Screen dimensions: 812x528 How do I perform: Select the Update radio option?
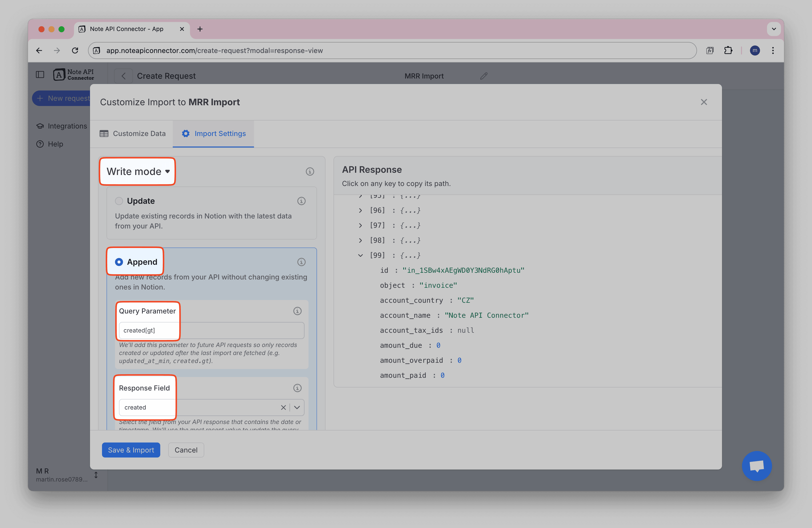(119, 201)
